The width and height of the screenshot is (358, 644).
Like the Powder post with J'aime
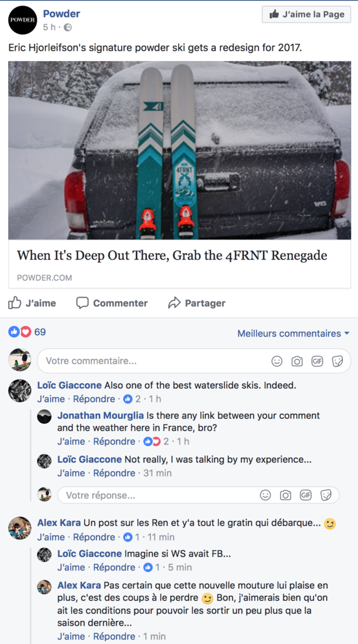click(32, 303)
